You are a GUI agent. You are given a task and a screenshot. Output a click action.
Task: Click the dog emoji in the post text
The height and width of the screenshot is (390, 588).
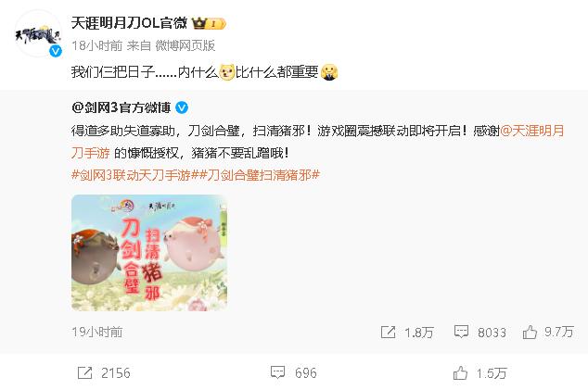click(x=227, y=72)
